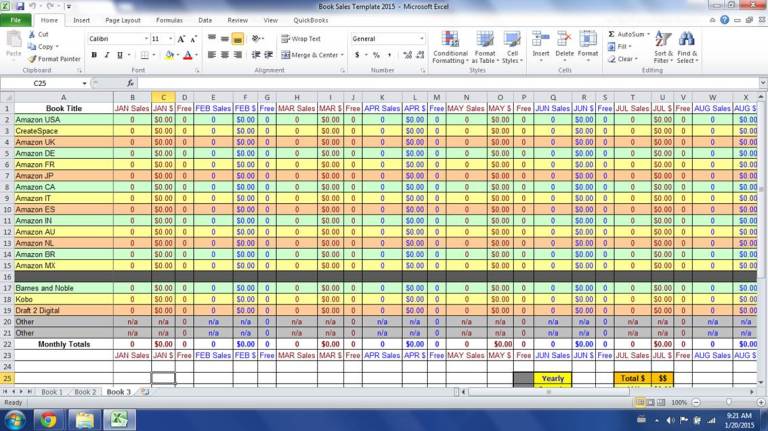Toggle Bold formatting
Image resolution: width=768 pixels, height=431 pixels.
(x=93, y=55)
